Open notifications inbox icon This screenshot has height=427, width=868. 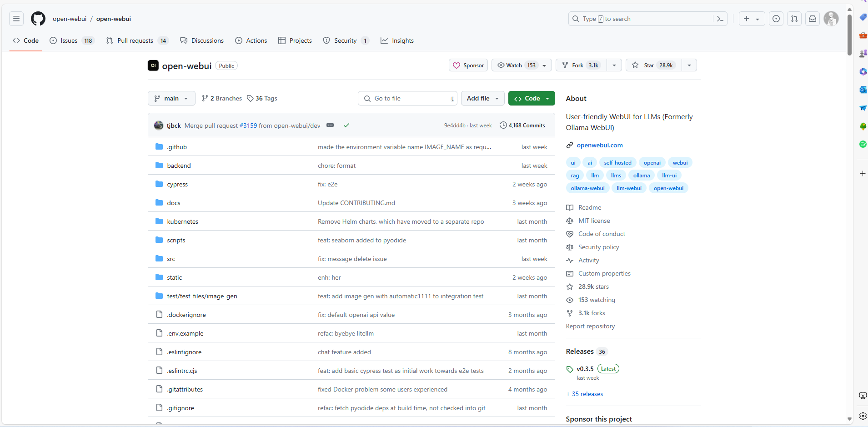[813, 19]
